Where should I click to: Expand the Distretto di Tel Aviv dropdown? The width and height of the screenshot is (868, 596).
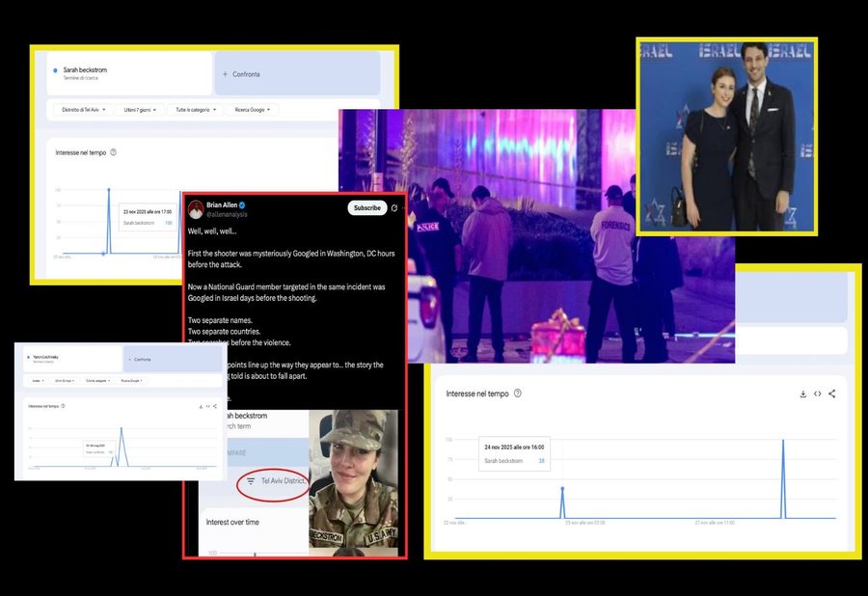pos(85,110)
